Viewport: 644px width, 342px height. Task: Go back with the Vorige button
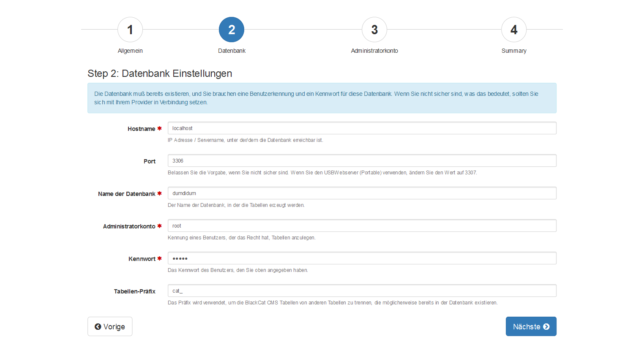[x=110, y=326]
